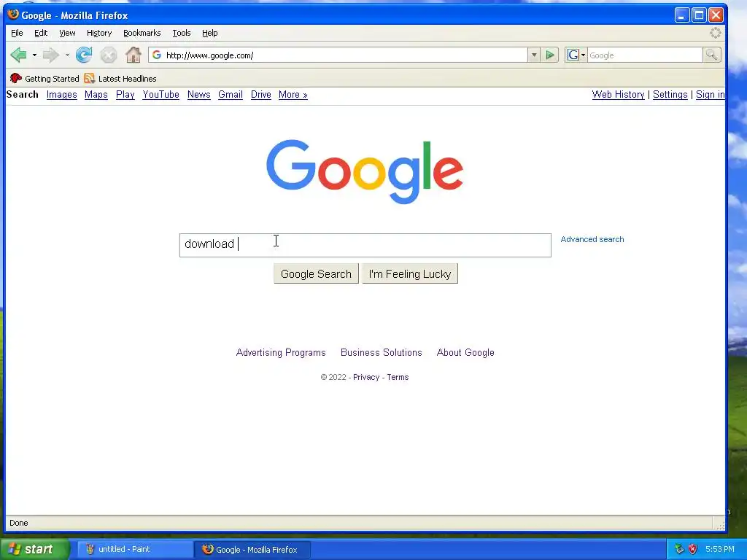This screenshot has height=560, width=747.
Task: Click the bold Search label in navigation bar
Action: click(23, 94)
